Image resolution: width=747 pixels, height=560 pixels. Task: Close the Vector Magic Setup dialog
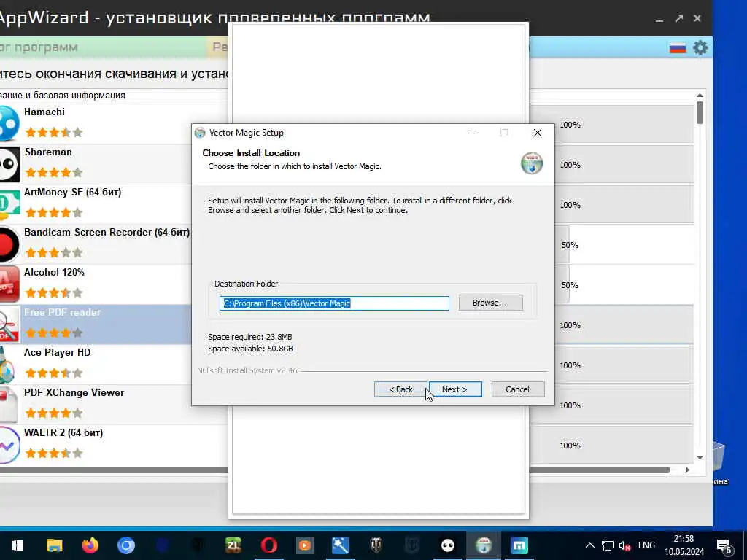(x=538, y=133)
